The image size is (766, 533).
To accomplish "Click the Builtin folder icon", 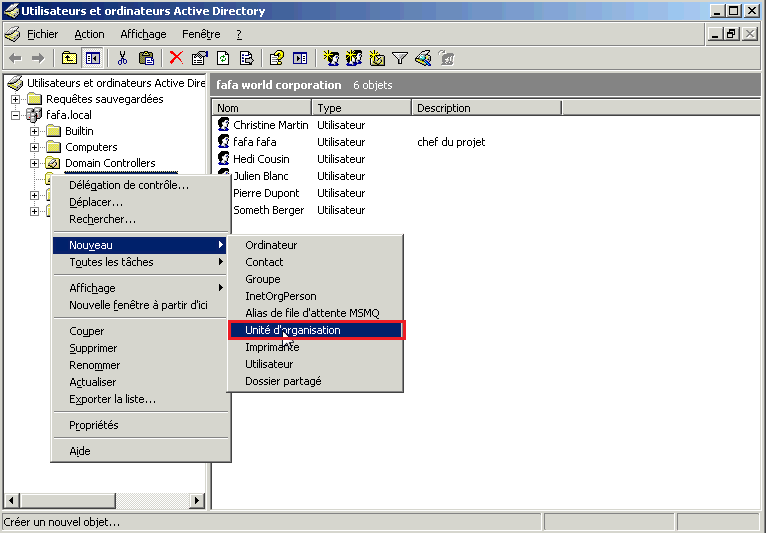I will (x=53, y=131).
